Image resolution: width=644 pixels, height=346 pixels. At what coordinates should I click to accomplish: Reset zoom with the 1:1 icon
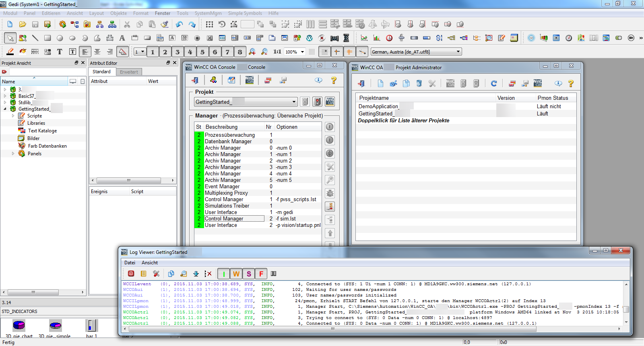277,51
